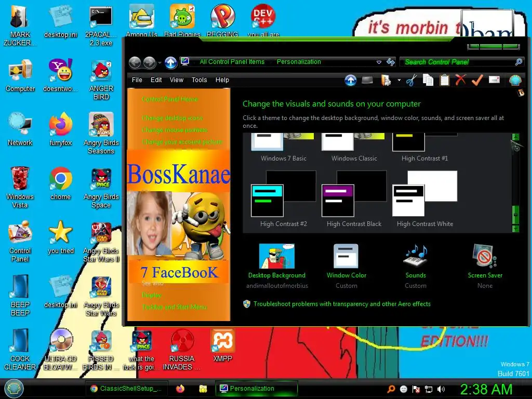This screenshot has width=532, height=399.
Task: Click the gray panel toolbar icon
Action: 367,80
